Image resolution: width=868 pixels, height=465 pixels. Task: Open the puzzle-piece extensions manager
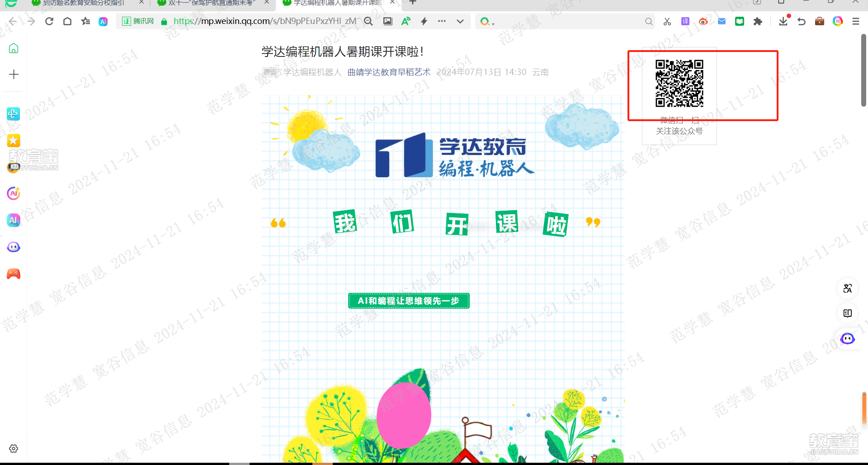(758, 21)
